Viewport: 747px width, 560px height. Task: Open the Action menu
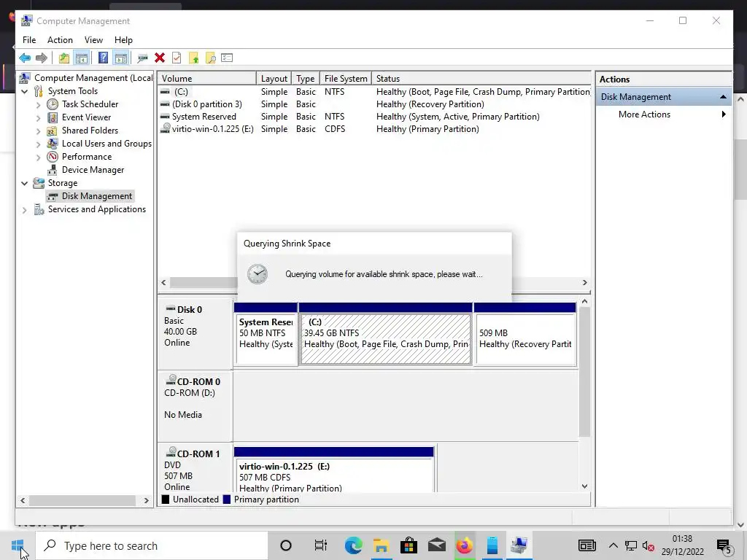tap(60, 40)
